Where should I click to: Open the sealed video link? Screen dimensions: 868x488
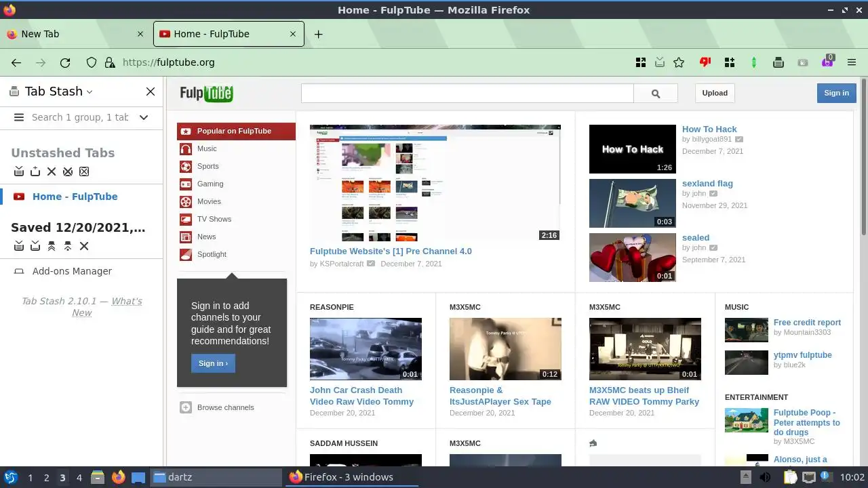(x=696, y=238)
